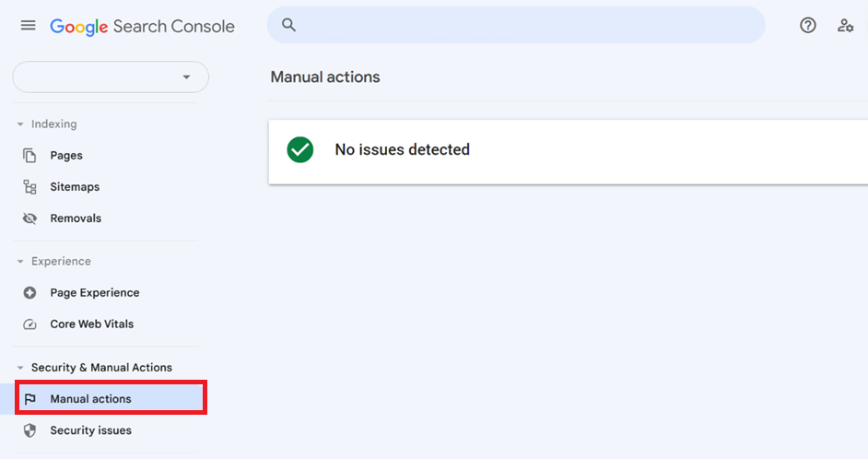Click the Removals crossed-eye icon
The height and width of the screenshot is (459, 868).
point(29,218)
